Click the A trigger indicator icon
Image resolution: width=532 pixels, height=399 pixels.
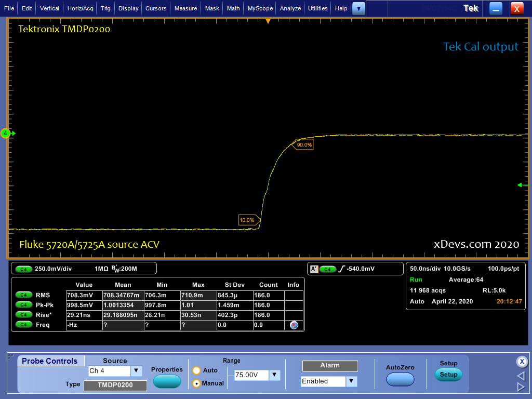point(314,269)
